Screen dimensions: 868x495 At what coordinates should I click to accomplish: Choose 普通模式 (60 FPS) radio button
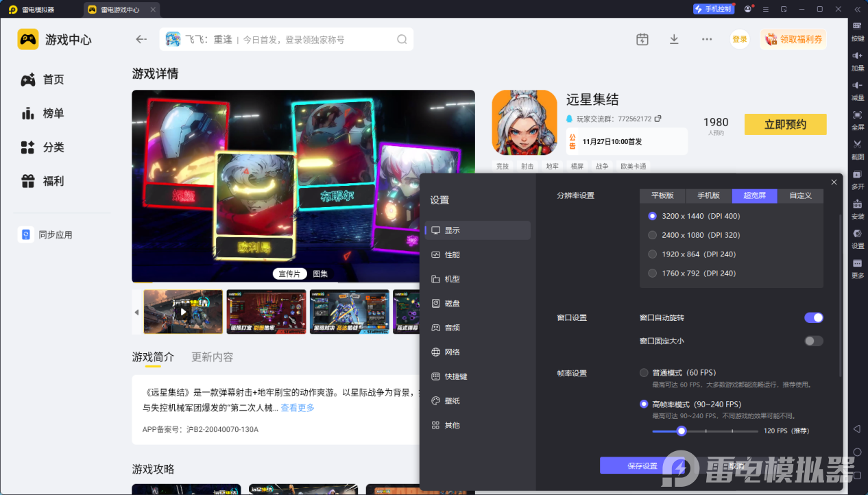tap(644, 373)
